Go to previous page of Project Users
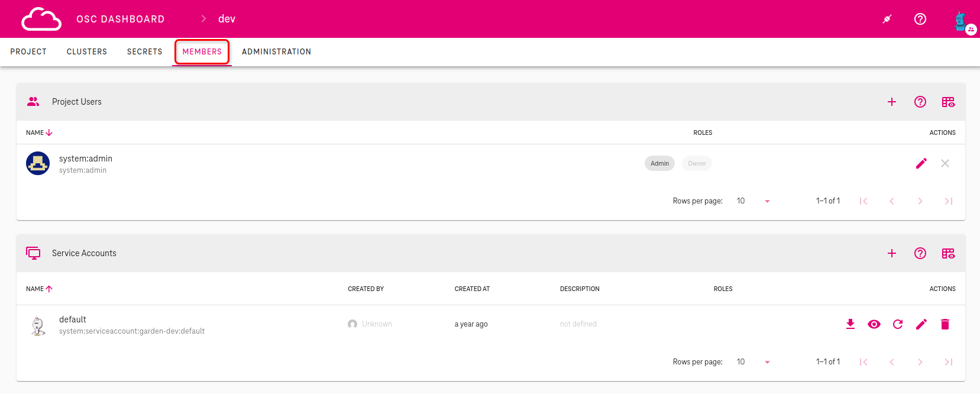The image size is (980, 394). pos(892,201)
